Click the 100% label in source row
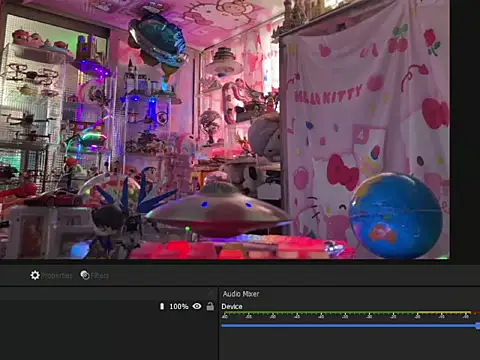 click(179, 306)
